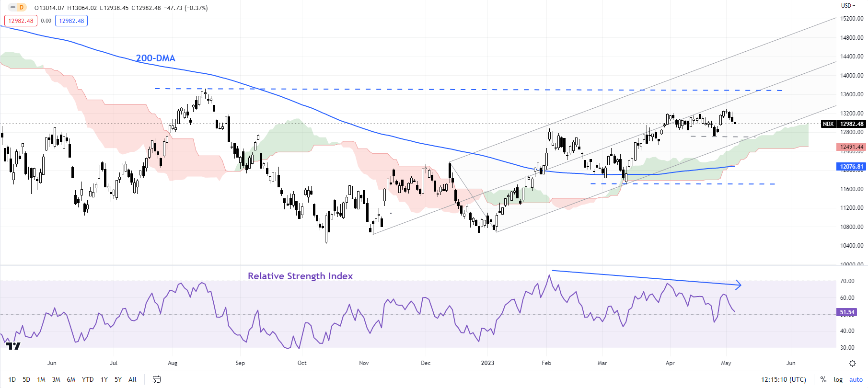Click the low value L12938.45
This screenshot has width=868, height=388.
pyautogui.click(x=114, y=8)
